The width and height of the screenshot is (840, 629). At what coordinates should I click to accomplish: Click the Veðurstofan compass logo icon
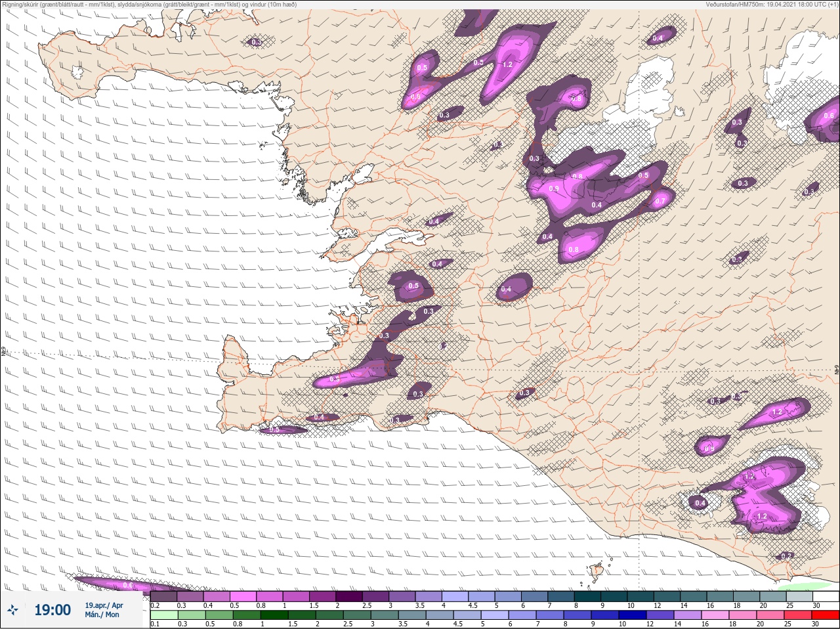tap(13, 611)
